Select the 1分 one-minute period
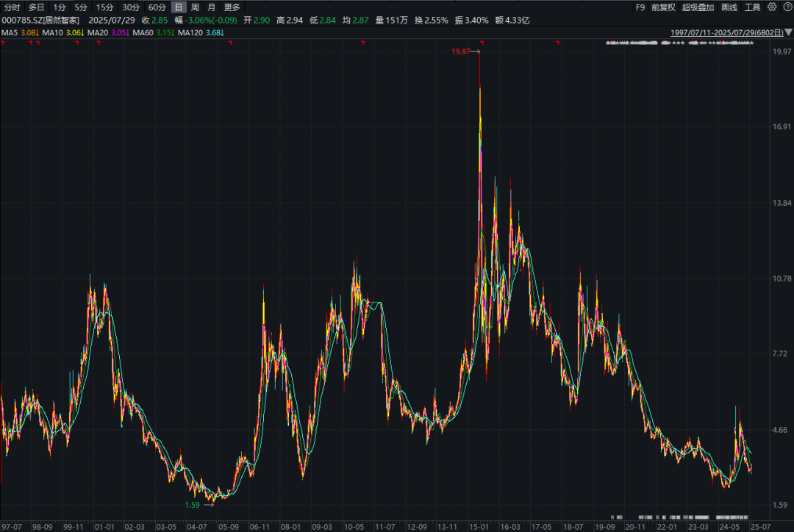This screenshot has width=794, height=532. (60, 7)
